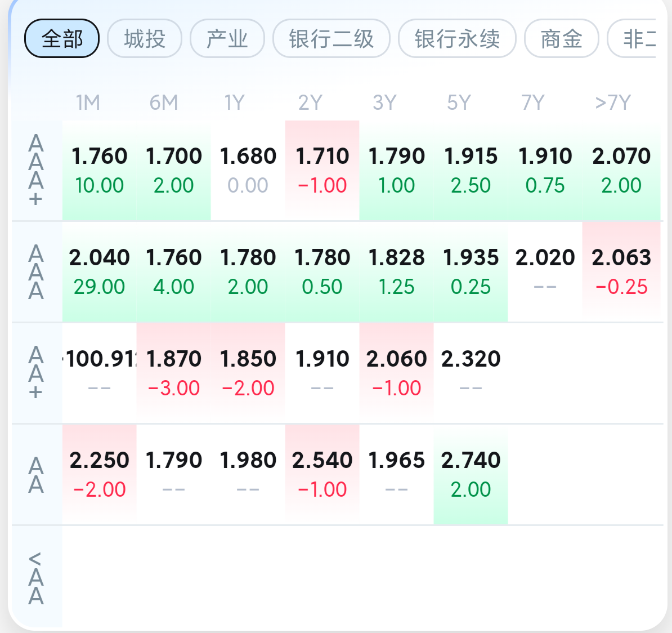This screenshot has height=633, width=672.
Task: Select AA+ 5Y cell 2.320
Action: pyautogui.click(x=471, y=373)
